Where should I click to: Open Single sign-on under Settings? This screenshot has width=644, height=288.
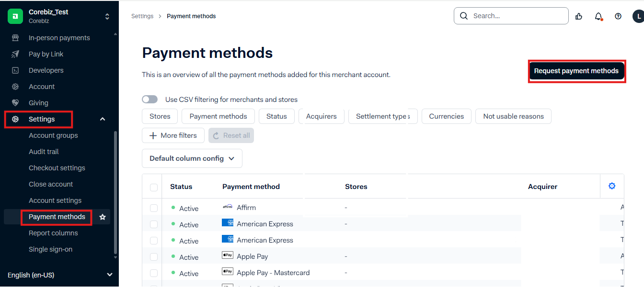point(51,249)
